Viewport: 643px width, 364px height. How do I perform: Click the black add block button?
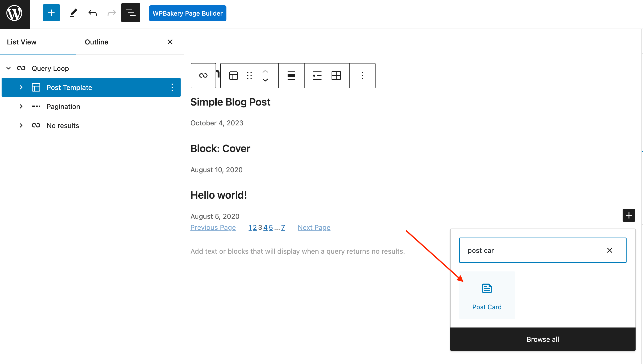click(x=629, y=215)
